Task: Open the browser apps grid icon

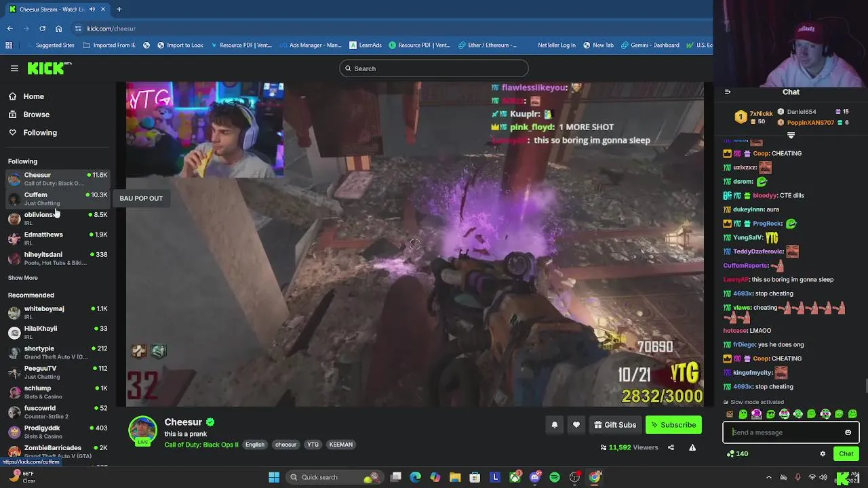Action: [x=9, y=45]
